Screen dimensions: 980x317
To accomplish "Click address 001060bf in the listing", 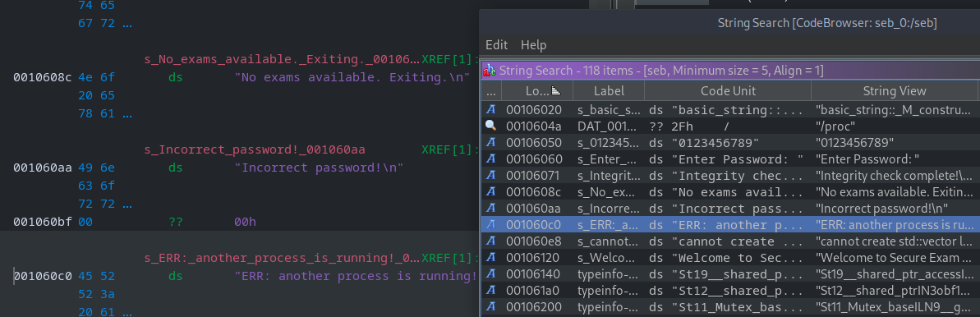I will click(x=43, y=222).
